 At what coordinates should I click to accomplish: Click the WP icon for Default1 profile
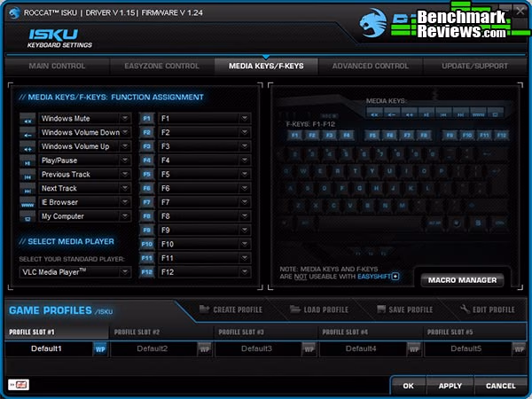tap(100, 349)
